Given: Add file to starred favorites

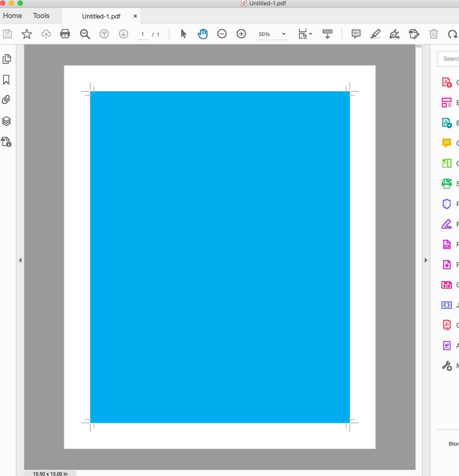Looking at the screenshot, I should point(27,34).
